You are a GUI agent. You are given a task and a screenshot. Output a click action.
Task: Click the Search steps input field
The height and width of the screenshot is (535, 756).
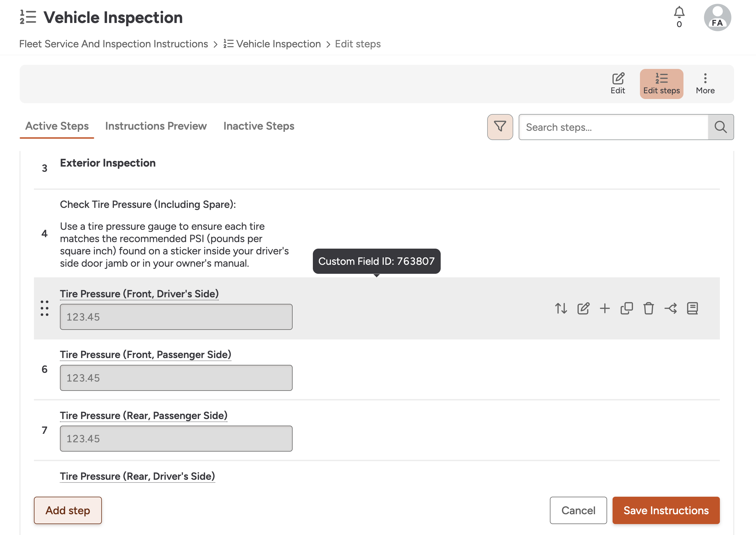click(x=613, y=127)
